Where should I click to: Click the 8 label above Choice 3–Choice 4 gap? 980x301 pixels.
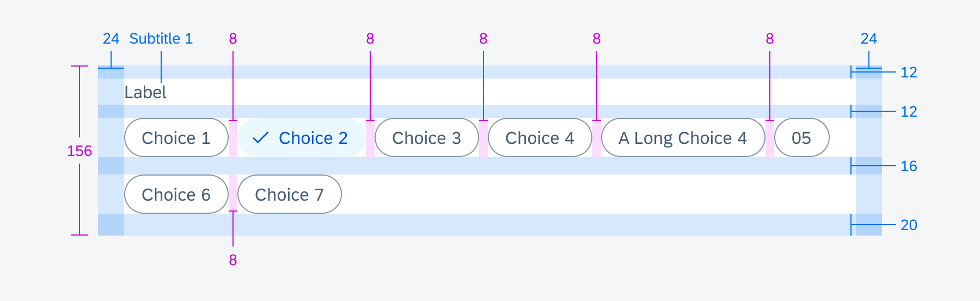pos(483,39)
